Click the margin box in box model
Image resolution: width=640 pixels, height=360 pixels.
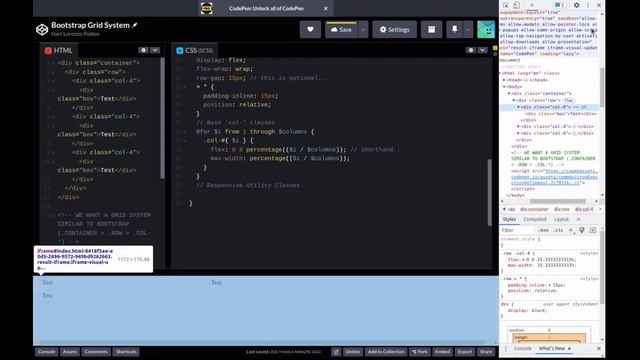coord(549,338)
